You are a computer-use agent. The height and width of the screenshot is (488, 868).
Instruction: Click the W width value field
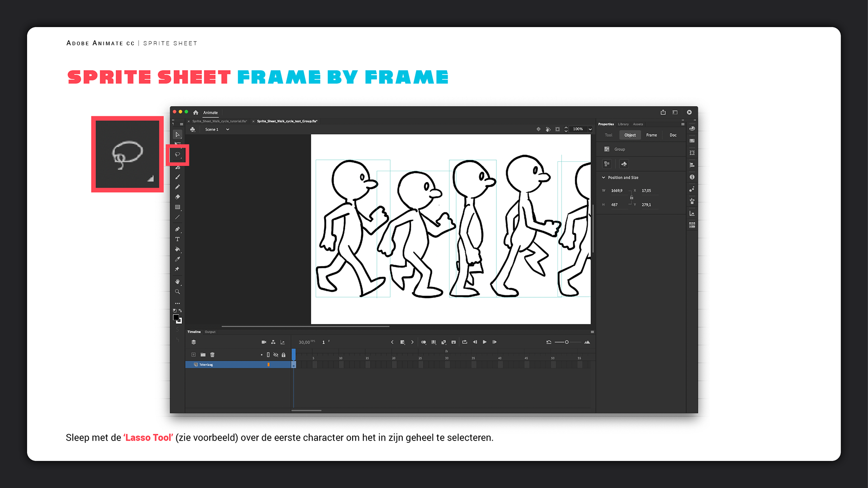tap(617, 191)
